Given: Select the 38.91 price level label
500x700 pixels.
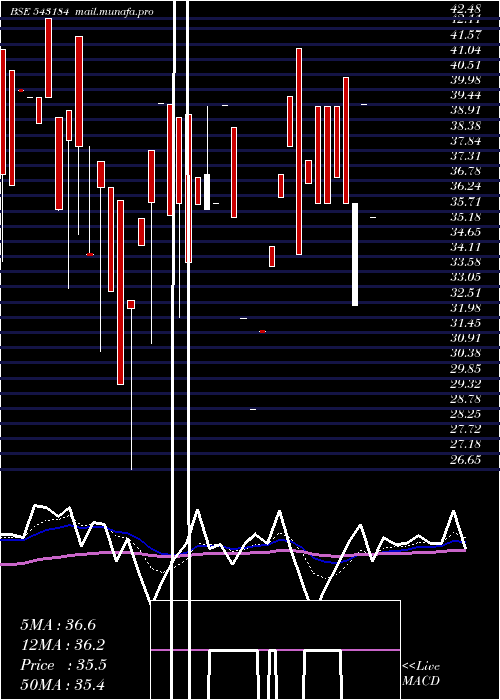Looking at the screenshot, I should coord(465,111).
